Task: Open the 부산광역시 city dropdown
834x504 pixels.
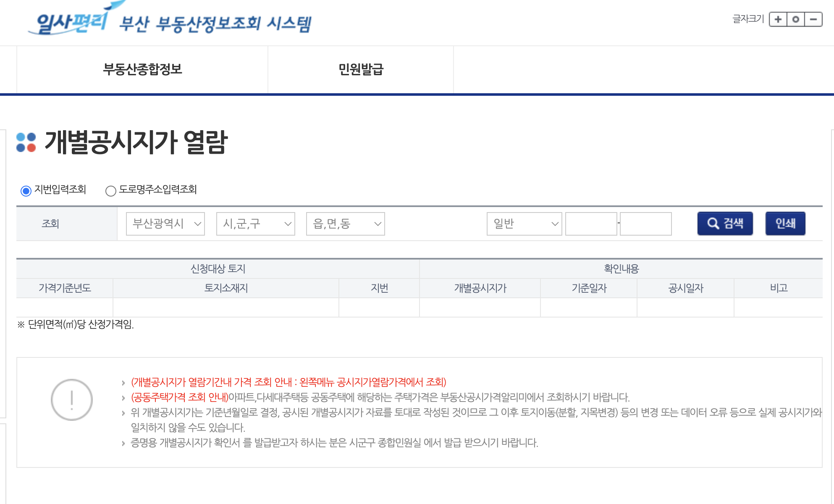Action: click(x=165, y=224)
